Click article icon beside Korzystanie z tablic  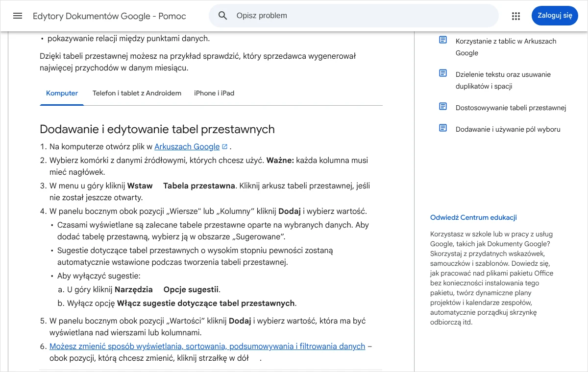pos(443,40)
